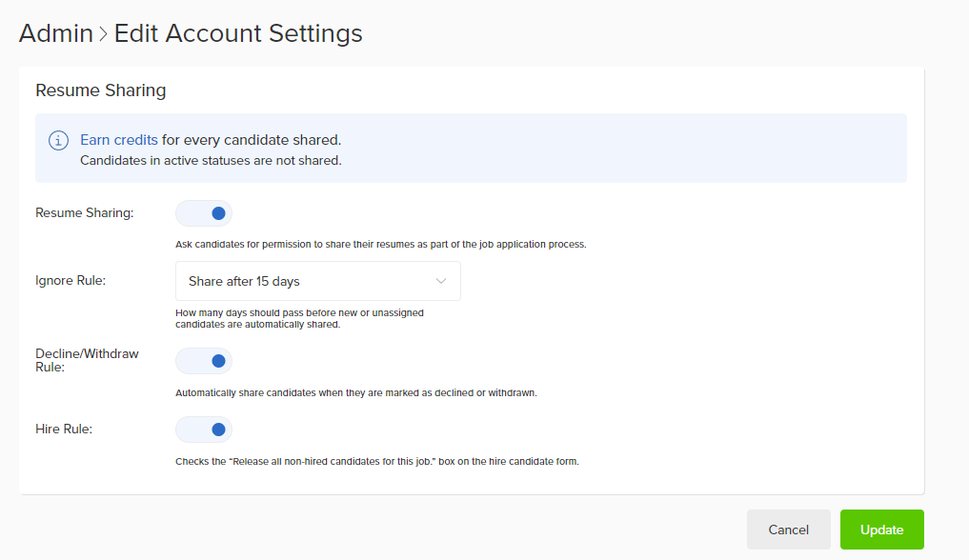Click the 'Decline/Withdraw Rule:' label
The image size is (969, 560).
(87, 360)
